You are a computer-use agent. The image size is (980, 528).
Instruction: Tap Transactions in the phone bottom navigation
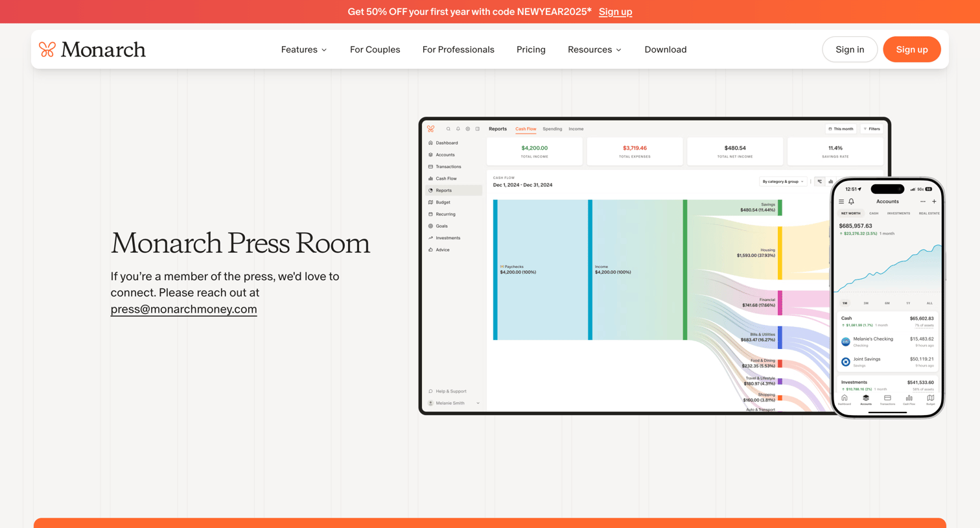coord(887,400)
